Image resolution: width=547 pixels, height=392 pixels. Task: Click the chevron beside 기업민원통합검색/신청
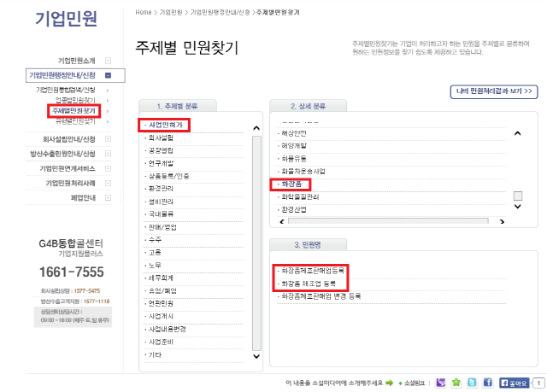pyautogui.click(x=108, y=91)
